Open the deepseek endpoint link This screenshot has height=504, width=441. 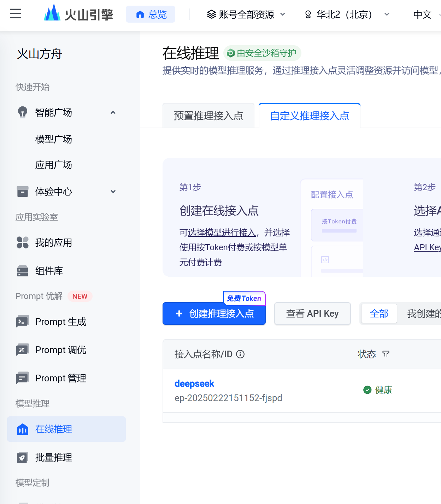194,383
